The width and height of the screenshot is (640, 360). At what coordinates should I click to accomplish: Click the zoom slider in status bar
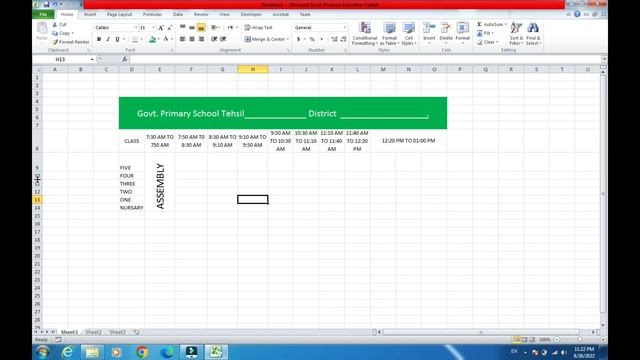click(580, 340)
